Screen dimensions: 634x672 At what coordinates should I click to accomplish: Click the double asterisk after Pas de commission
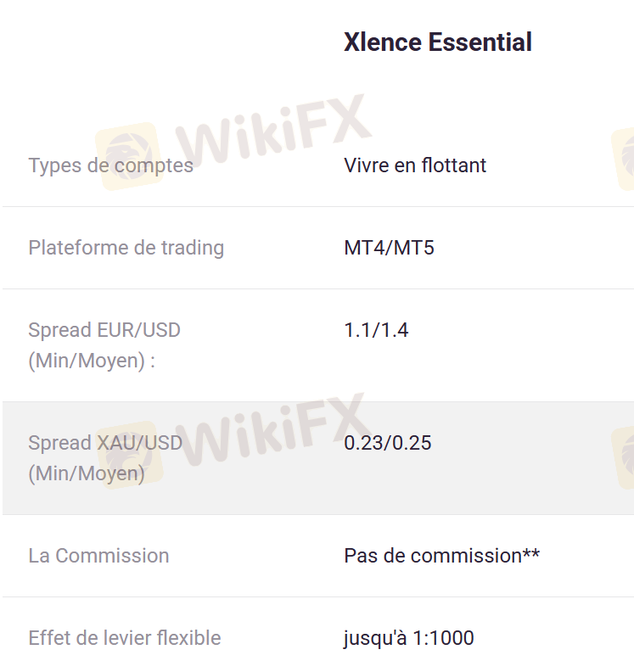pos(531,556)
